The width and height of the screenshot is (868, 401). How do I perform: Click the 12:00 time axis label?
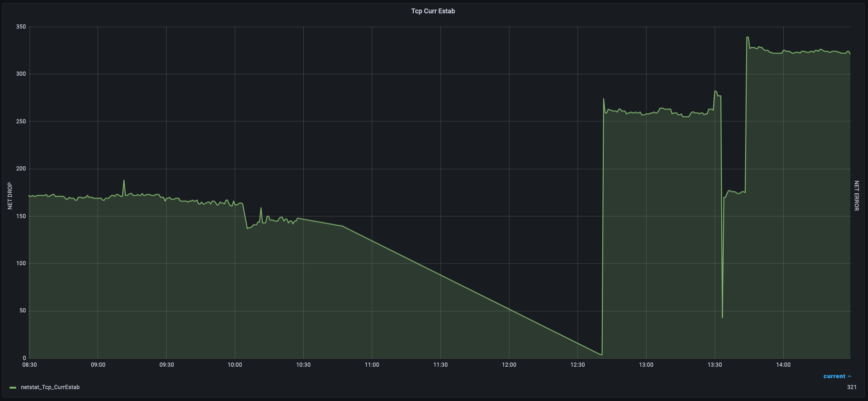click(x=509, y=365)
